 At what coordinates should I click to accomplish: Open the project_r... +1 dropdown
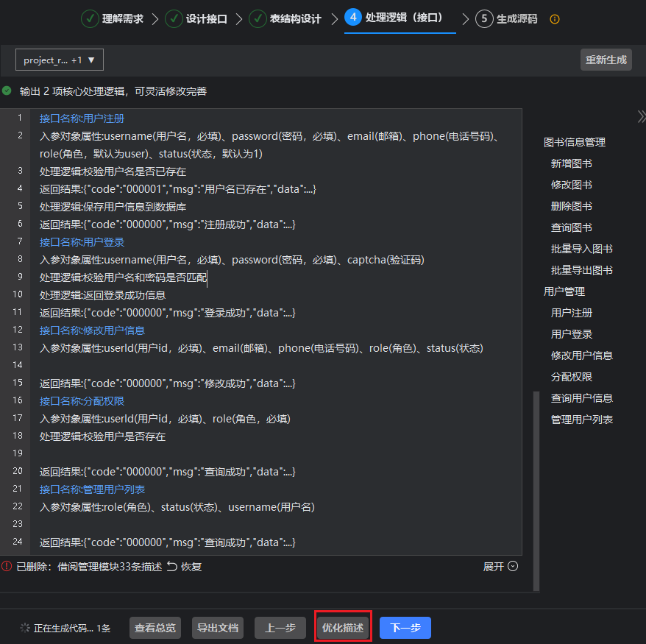pyautogui.click(x=60, y=60)
